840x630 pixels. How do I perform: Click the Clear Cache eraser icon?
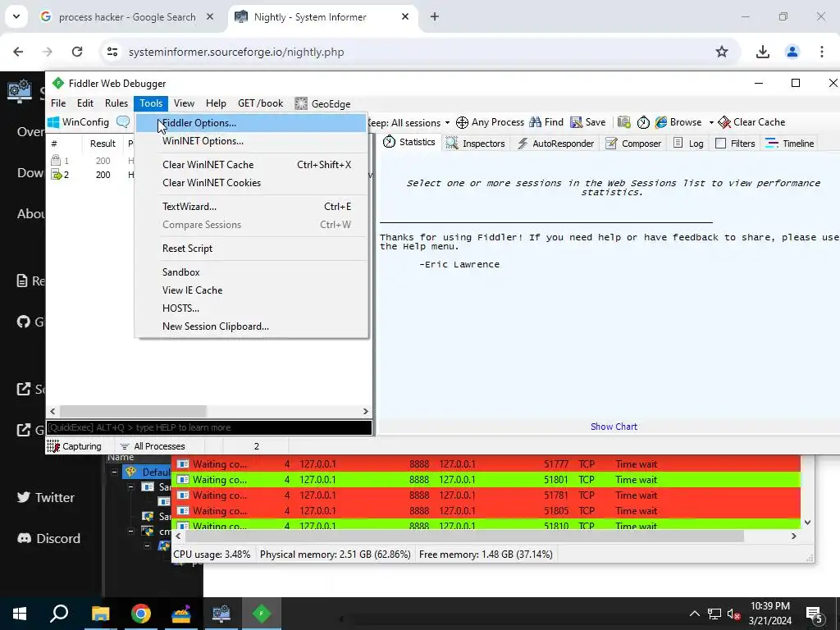click(x=724, y=123)
